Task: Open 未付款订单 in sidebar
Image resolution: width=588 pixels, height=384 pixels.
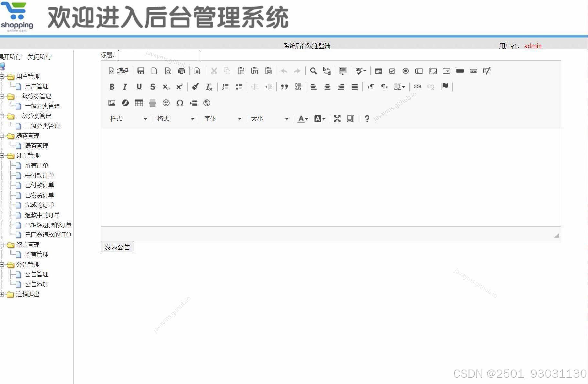Action: (x=39, y=175)
